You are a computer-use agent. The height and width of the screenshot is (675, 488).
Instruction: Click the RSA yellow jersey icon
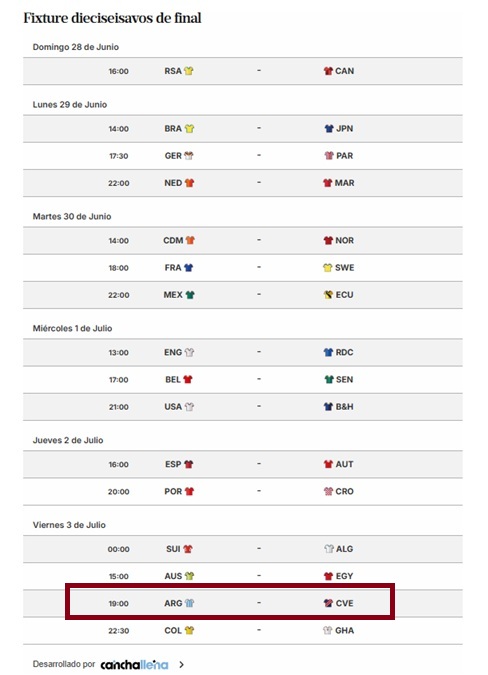click(188, 71)
